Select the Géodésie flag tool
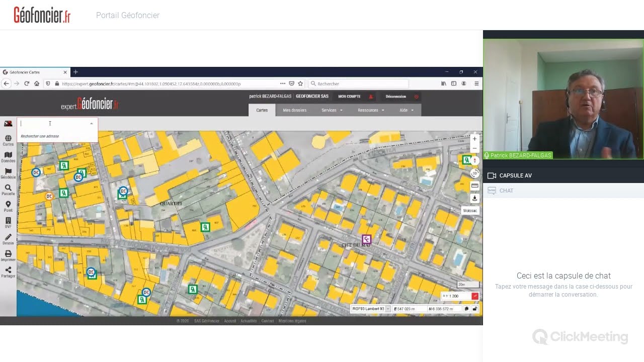 (x=8, y=173)
